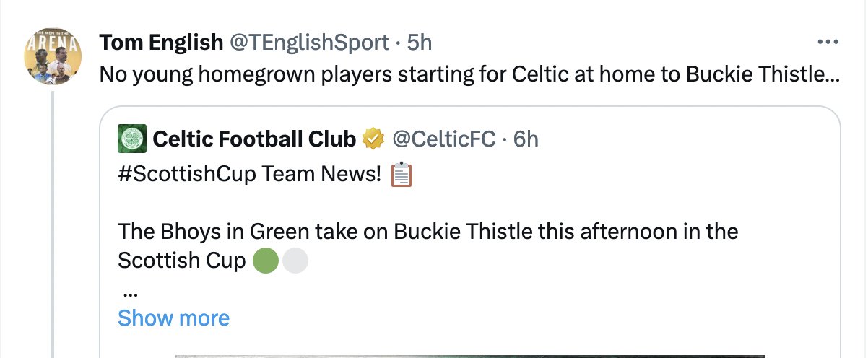Click the Celtic Football Club crest avatar

(132, 139)
